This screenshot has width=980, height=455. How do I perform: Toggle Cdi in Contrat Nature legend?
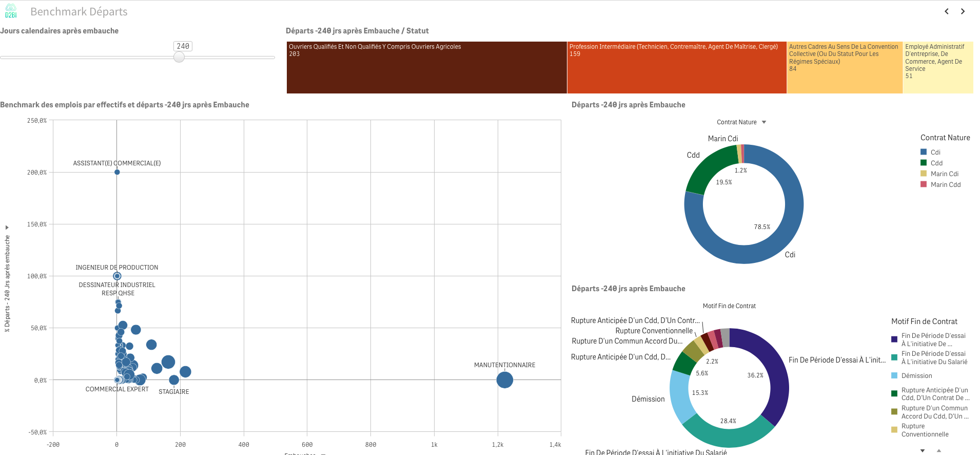click(x=935, y=153)
